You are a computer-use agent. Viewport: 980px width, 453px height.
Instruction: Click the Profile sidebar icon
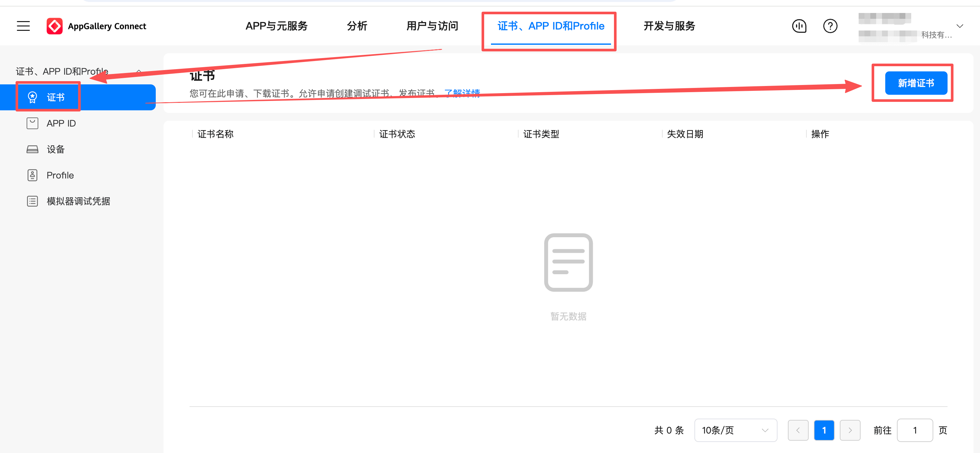32,175
